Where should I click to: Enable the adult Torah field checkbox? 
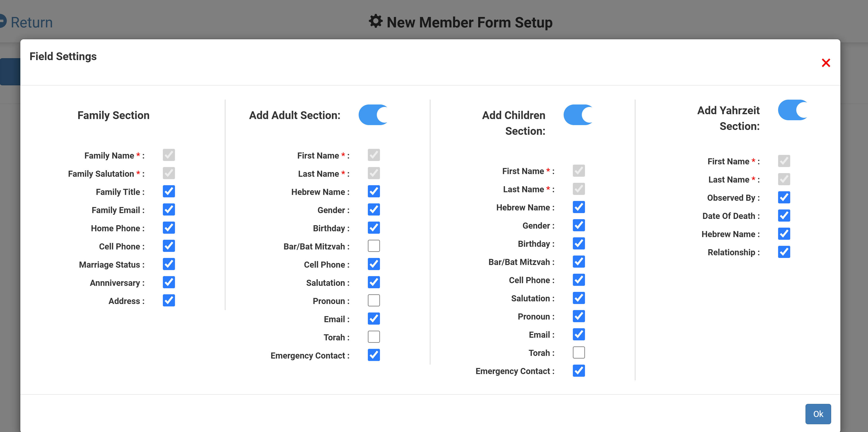[x=374, y=337]
